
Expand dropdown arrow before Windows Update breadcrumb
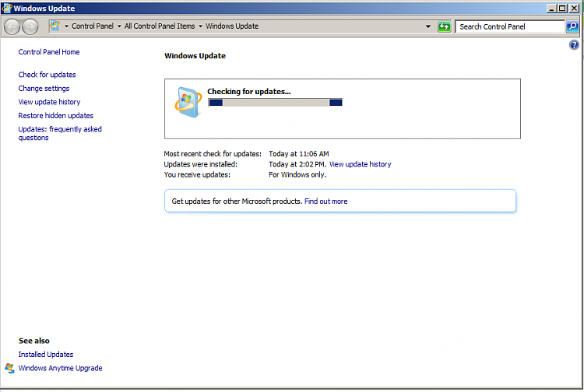200,26
